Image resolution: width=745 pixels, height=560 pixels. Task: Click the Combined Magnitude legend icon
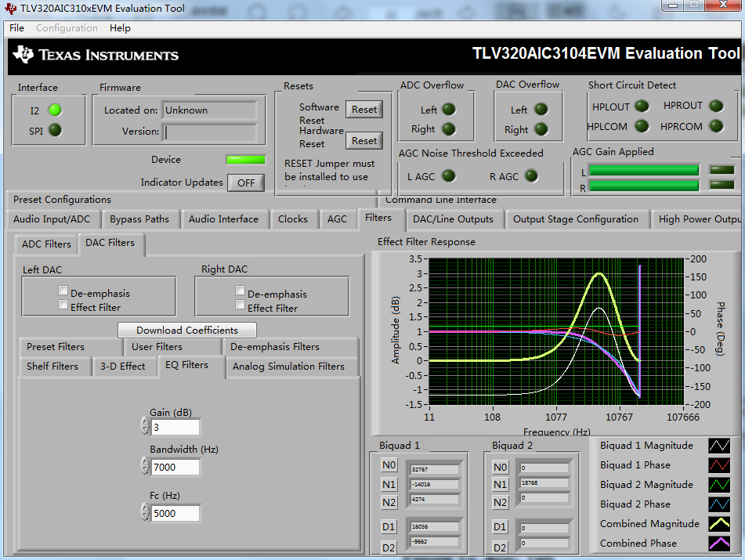(719, 523)
